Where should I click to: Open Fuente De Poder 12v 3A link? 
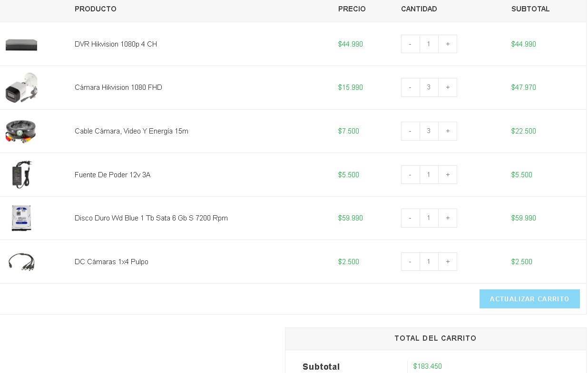coord(112,175)
